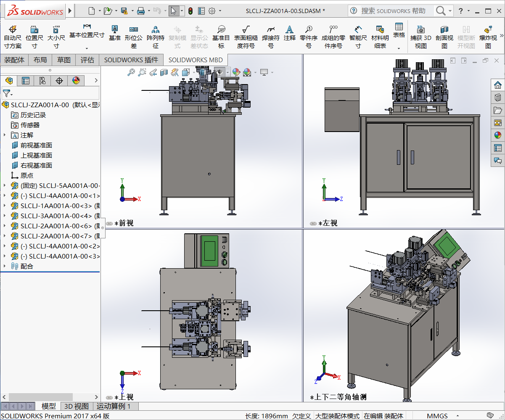The image size is (505, 420).
Task: Click the Previous View icon in view toolbar
Action: tap(153, 72)
